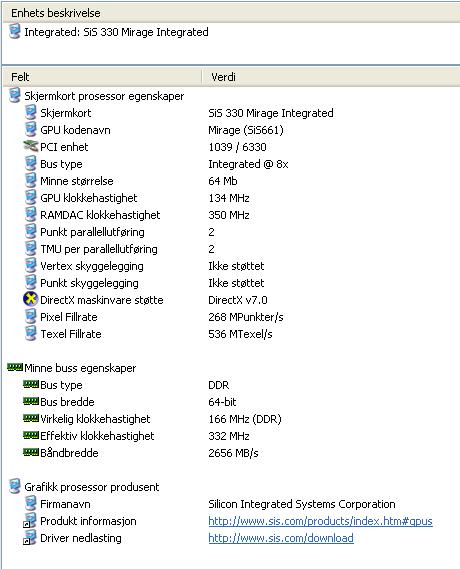Click the icon beside Vertex skyggelegging
The image size is (460, 569).
pyautogui.click(x=31, y=266)
